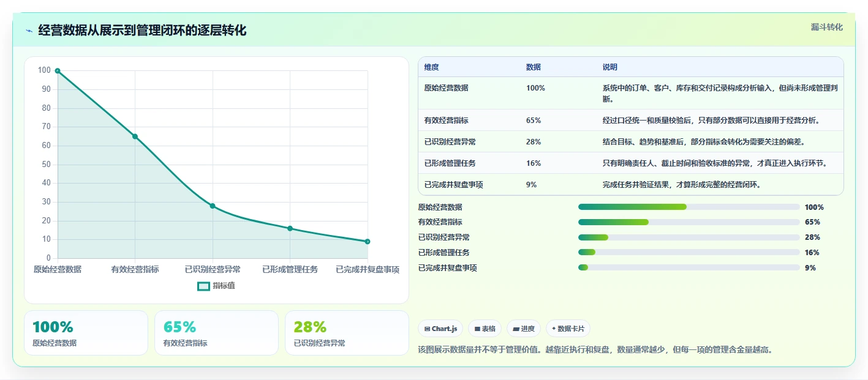Select the chart data point at value 16
Viewport: 868px width, 380px height.
(290, 228)
